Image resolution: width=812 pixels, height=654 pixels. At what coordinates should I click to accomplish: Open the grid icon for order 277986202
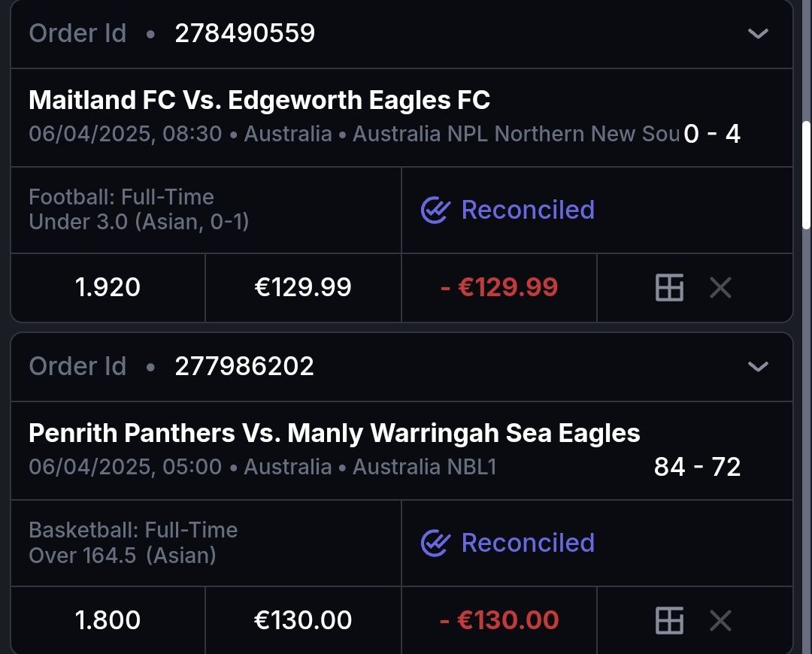pyautogui.click(x=669, y=620)
